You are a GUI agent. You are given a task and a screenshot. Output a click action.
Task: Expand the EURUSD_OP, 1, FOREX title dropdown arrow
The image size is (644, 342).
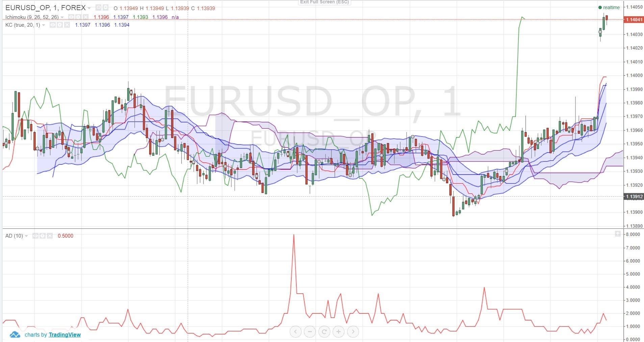pos(89,8)
